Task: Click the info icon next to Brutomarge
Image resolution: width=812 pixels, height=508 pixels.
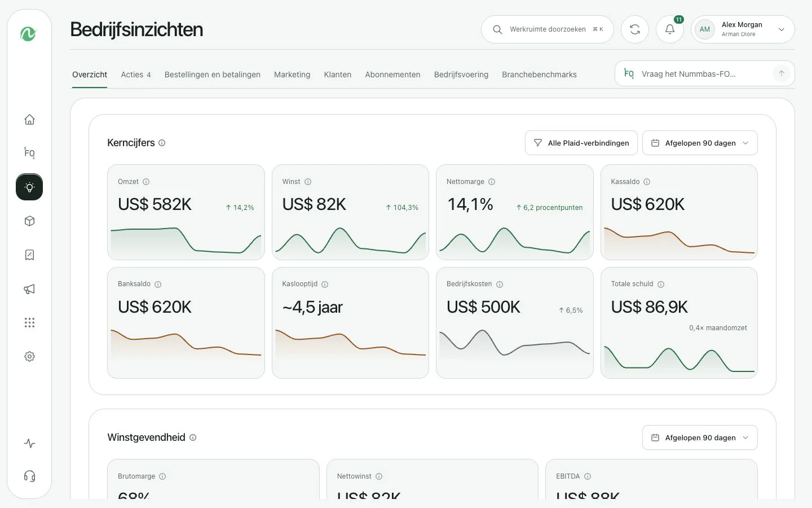Action: point(162,476)
